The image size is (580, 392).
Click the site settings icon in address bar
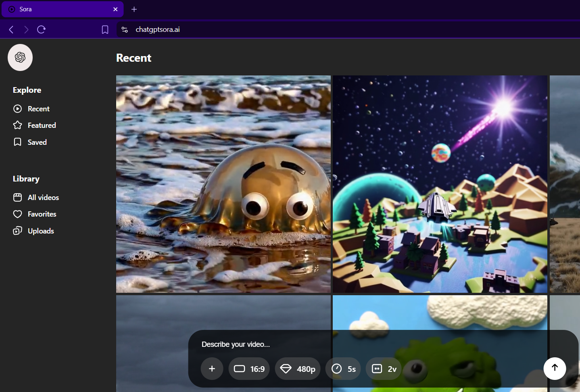[125, 29]
